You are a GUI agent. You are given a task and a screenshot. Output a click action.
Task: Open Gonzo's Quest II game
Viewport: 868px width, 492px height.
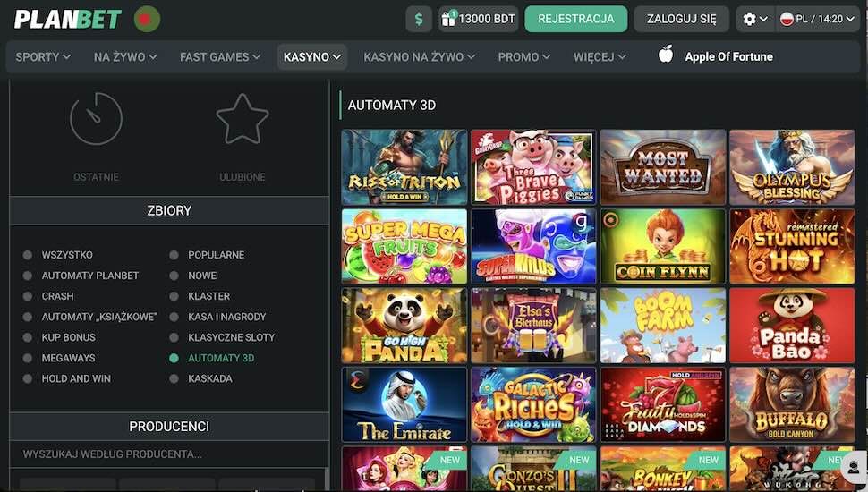point(533,469)
